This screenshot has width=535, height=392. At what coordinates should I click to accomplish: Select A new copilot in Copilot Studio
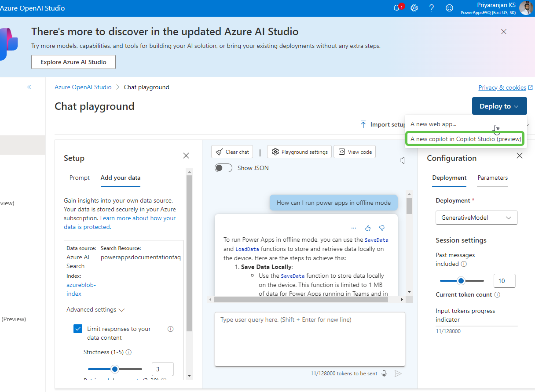[x=466, y=139]
